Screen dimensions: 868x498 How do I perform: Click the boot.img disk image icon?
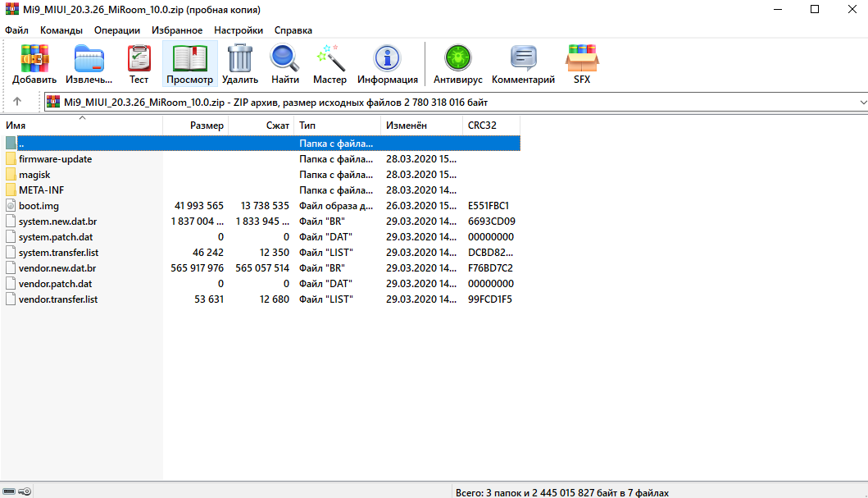[x=11, y=205]
